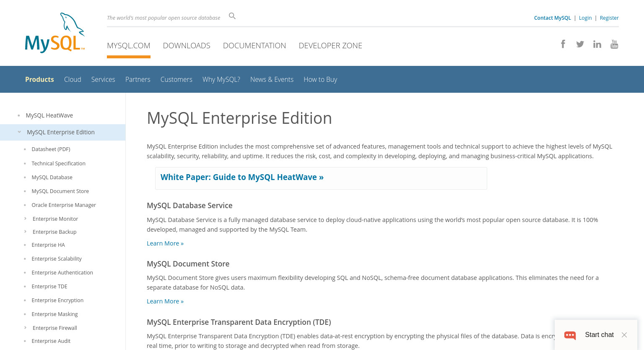Open the MySQL YouTube icon

tap(614, 44)
